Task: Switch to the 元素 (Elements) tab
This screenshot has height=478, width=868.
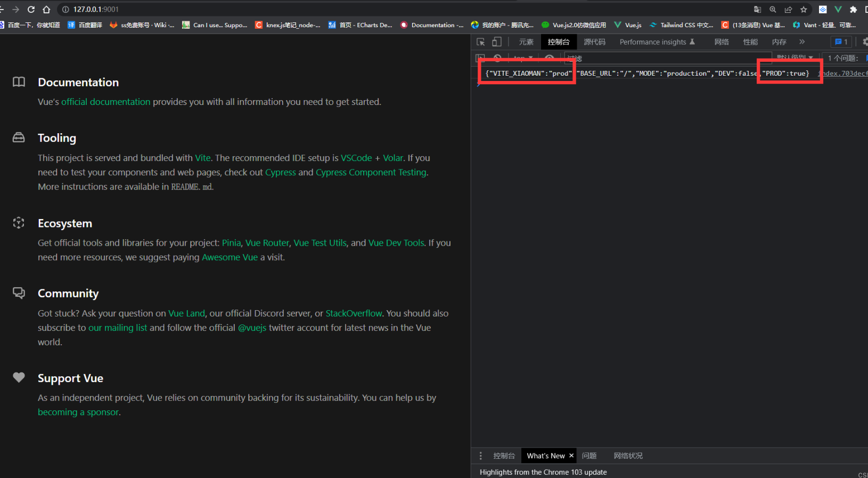Action: click(526, 42)
